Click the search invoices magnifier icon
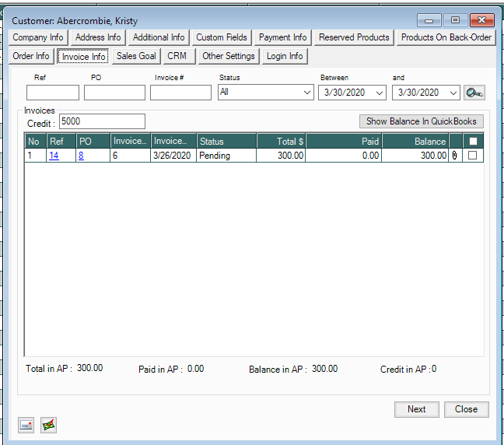The width and height of the screenshot is (504, 445). pyautogui.click(x=474, y=93)
